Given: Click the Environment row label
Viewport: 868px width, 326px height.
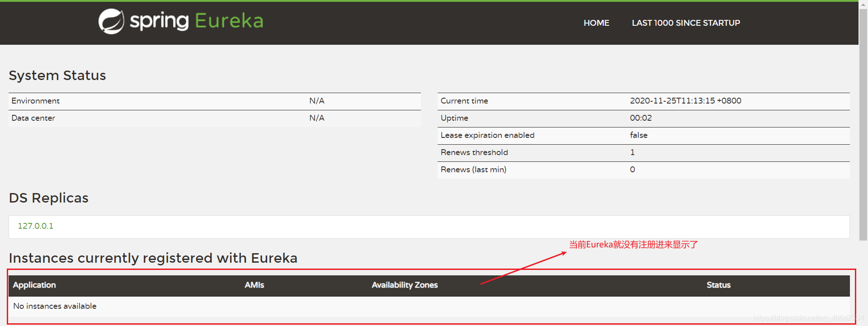Looking at the screenshot, I should point(35,101).
